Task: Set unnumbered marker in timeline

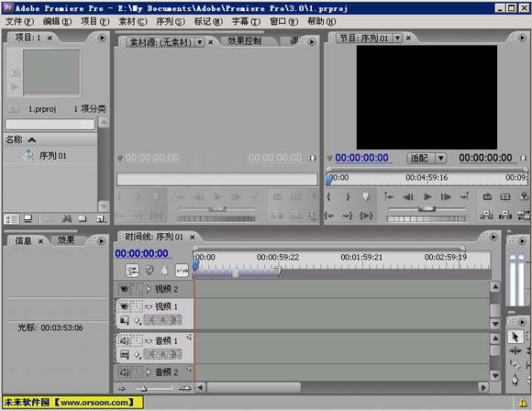Action: 164,270
